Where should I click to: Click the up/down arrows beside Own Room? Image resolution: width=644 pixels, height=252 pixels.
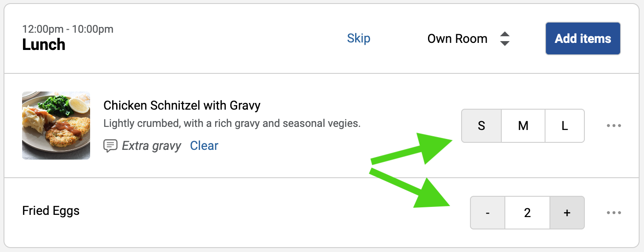coord(505,39)
